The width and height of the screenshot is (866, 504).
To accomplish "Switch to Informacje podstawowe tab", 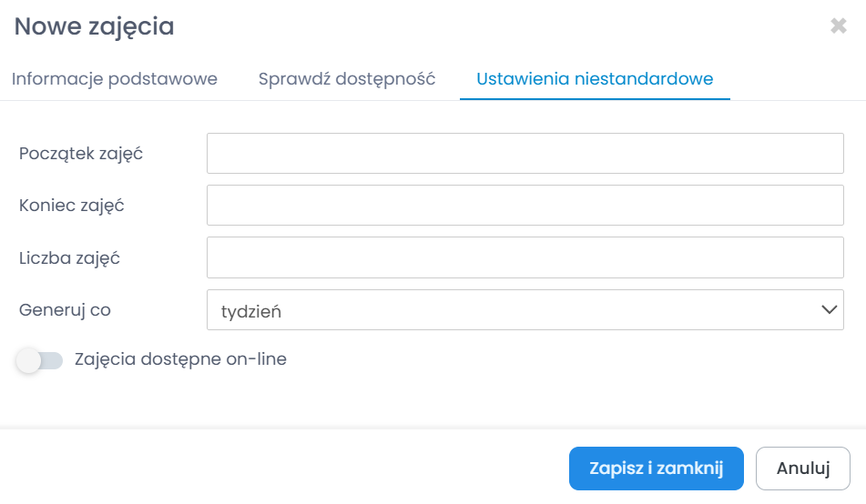I will point(115,79).
